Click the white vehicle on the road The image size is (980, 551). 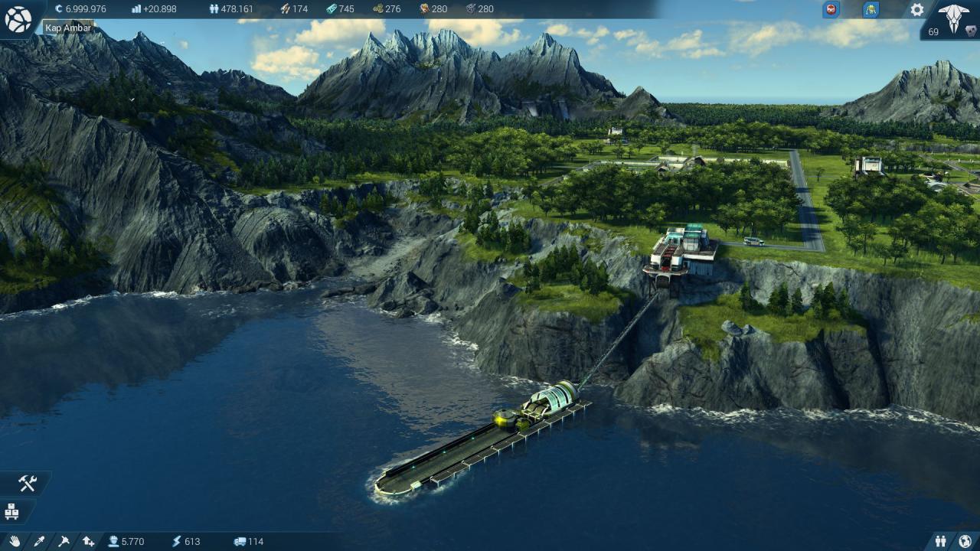[x=753, y=241]
